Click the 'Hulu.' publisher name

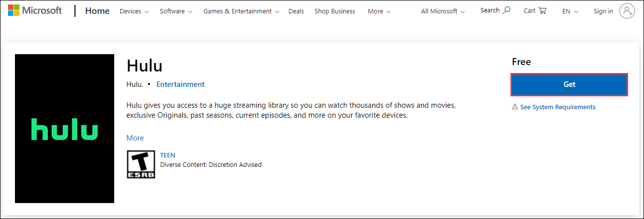click(x=135, y=84)
